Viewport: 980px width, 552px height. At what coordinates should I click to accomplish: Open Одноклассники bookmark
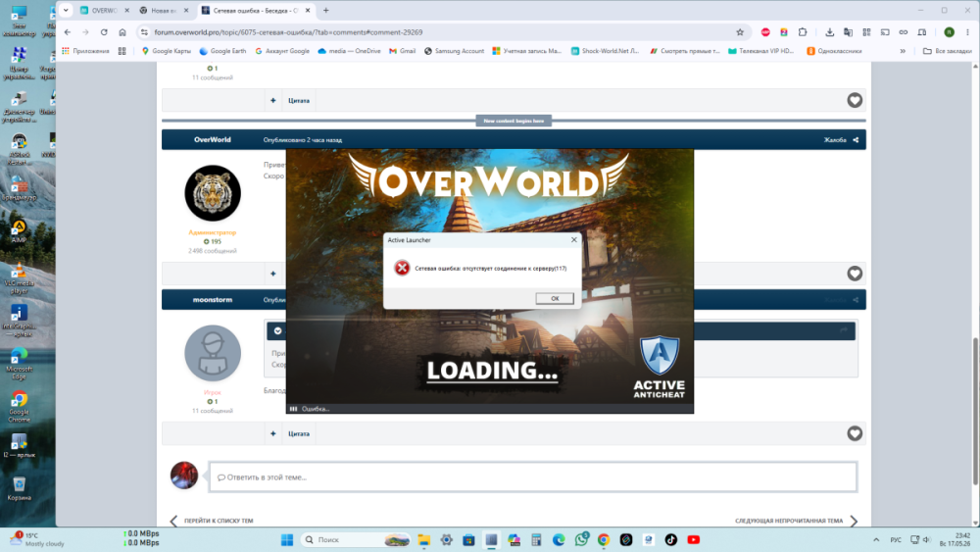pyautogui.click(x=834, y=51)
